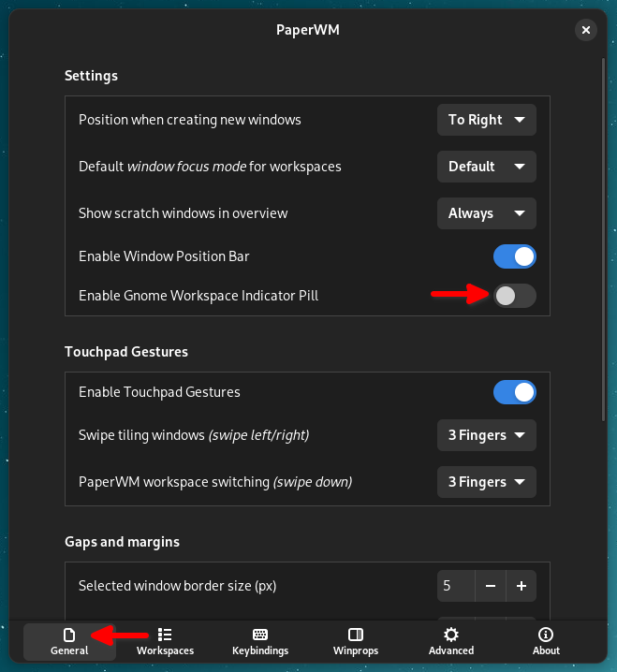Click the 'Touchpad Gestures' section heading

pos(126,352)
